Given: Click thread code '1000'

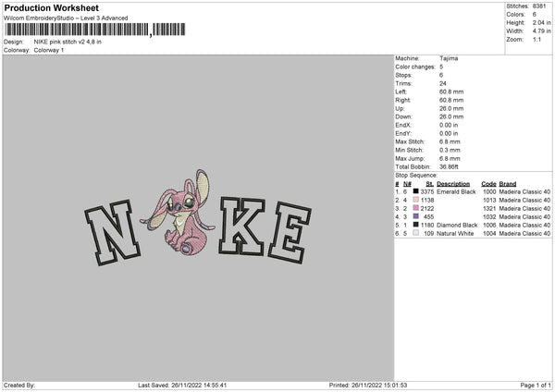Looking at the screenshot, I should tap(489, 191).
